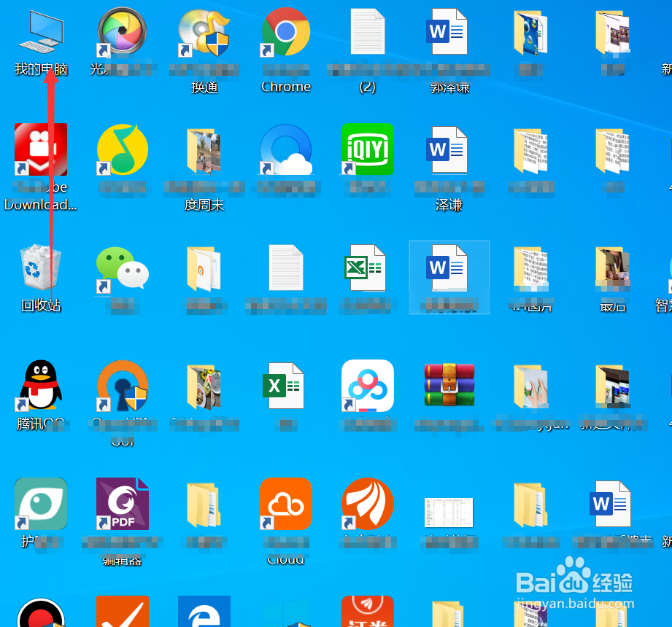The height and width of the screenshot is (627, 672).
Task: Launch the green iQIYI shortcut
Action: [x=367, y=149]
